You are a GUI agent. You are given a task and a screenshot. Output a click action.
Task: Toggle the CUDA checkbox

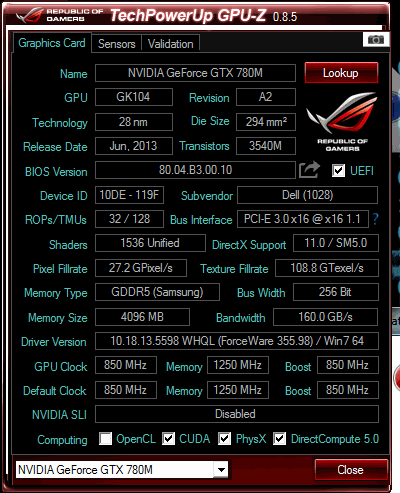coord(168,439)
